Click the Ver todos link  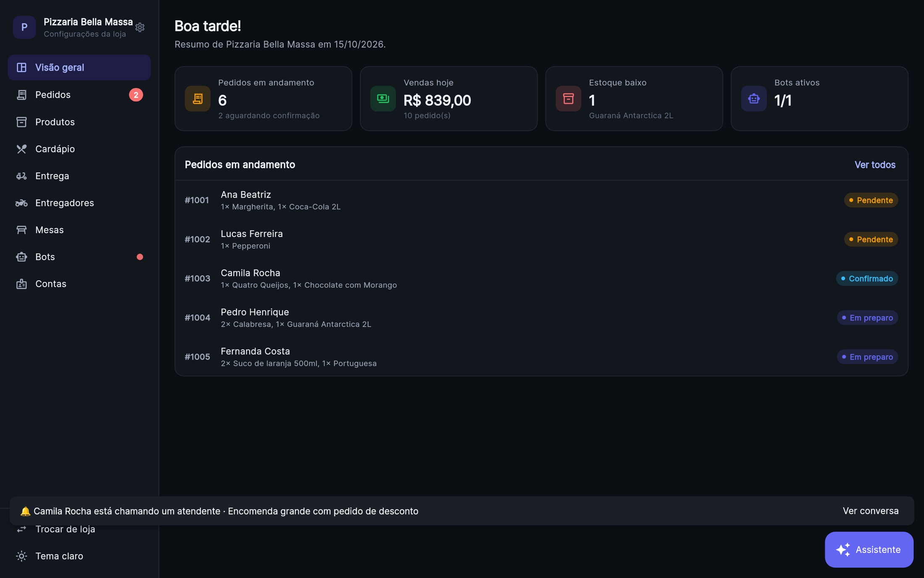pos(875,165)
